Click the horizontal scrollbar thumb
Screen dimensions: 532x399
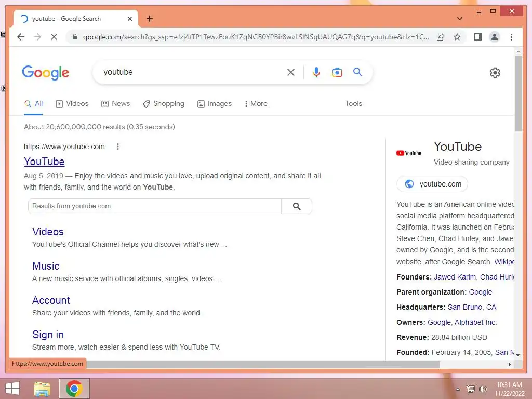click(x=263, y=364)
